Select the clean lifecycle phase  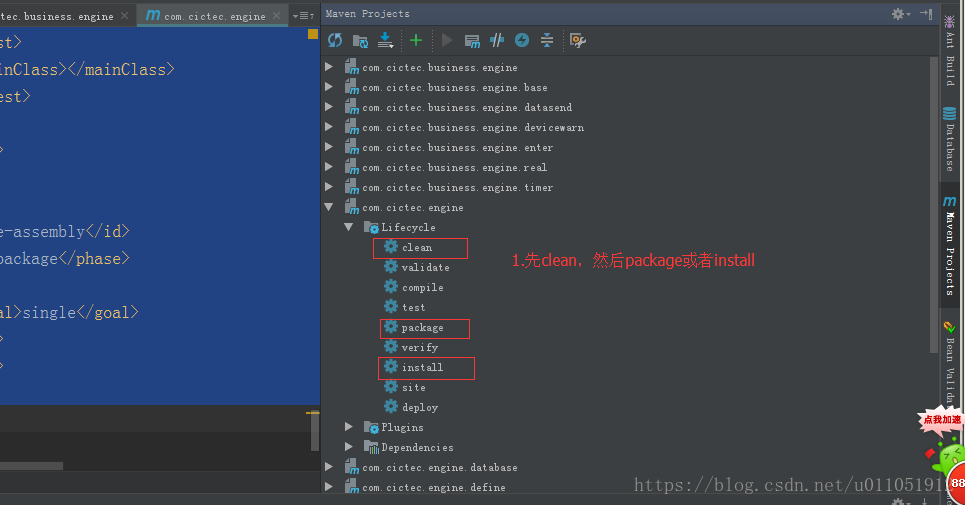click(x=417, y=247)
